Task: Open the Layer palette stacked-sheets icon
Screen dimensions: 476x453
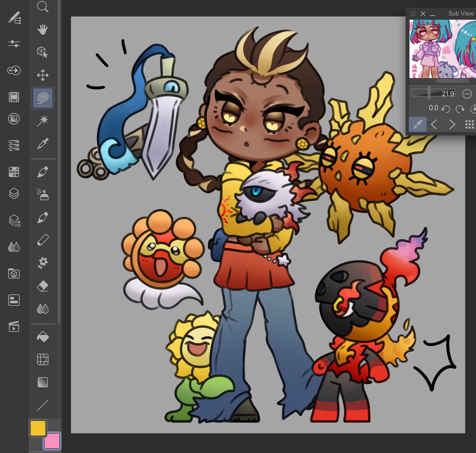Action: [14, 194]
